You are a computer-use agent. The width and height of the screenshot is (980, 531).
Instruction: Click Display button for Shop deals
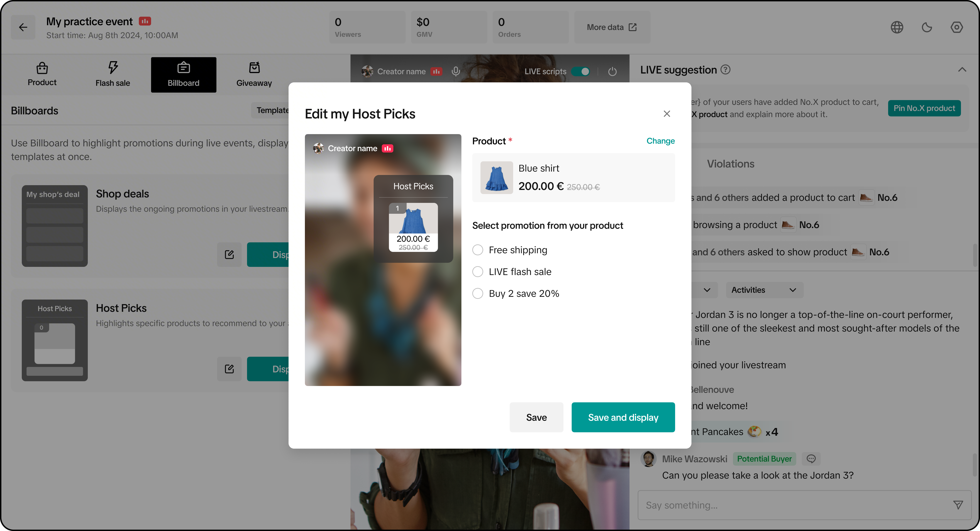point(268,254)
